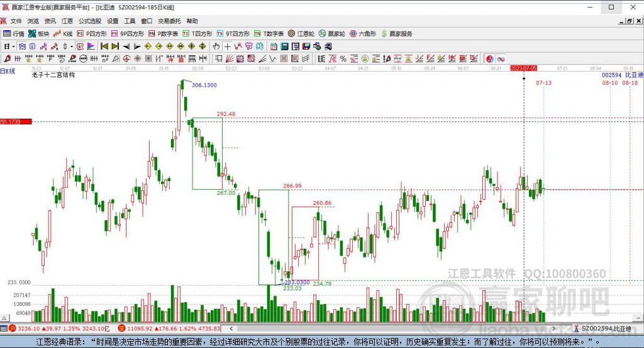644x348 pixels.
Task: Click the 日K线 chart label
Action: tap(8, 71)
